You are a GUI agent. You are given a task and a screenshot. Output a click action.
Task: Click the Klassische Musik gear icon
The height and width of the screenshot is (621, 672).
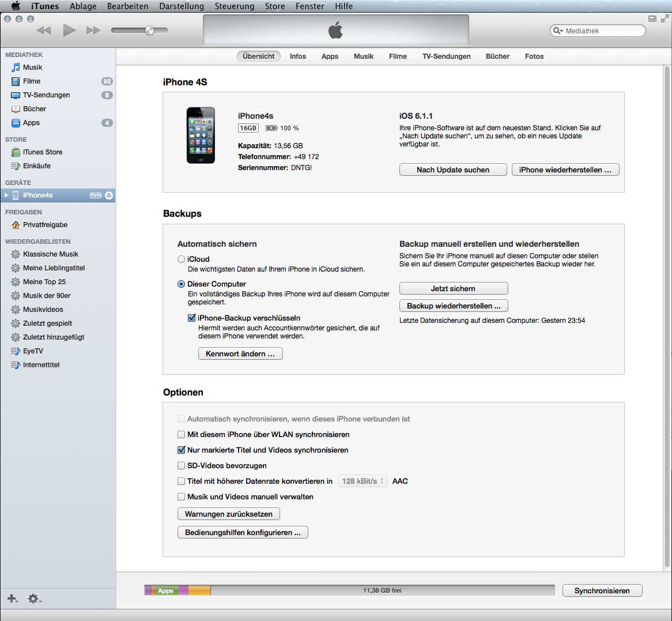[x=16, y=254]
